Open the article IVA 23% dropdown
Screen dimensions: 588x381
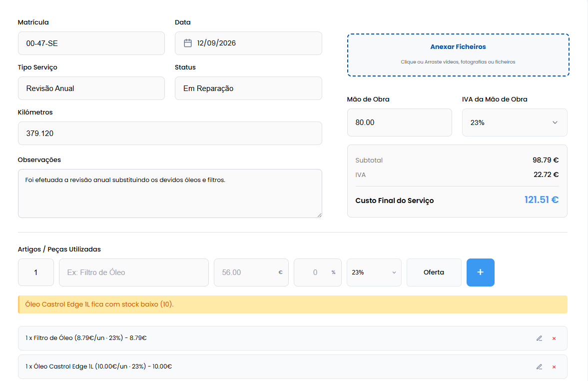tap(374, 272)
